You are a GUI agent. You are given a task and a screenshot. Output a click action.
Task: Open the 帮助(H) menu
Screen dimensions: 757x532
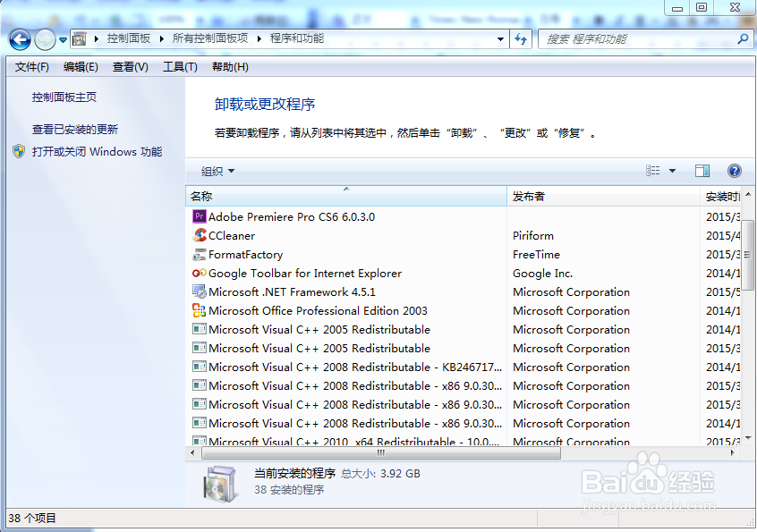230,67
